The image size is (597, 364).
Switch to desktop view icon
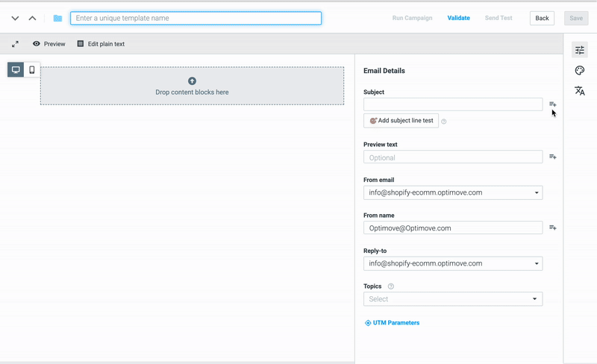coord(16,69)
